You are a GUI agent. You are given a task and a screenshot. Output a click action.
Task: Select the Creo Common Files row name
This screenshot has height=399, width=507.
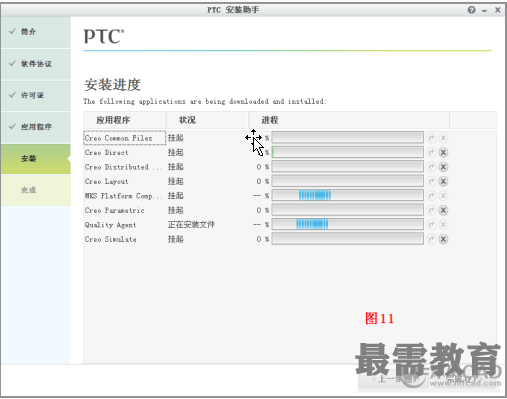[118, 138]
